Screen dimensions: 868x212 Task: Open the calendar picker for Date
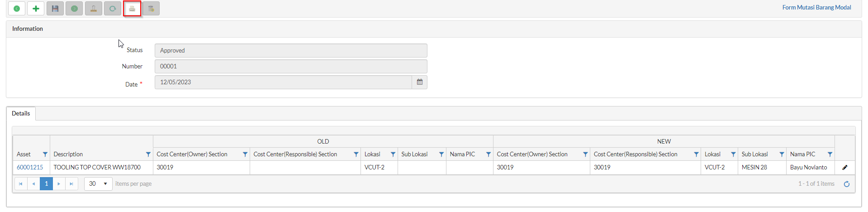[419, 82]
